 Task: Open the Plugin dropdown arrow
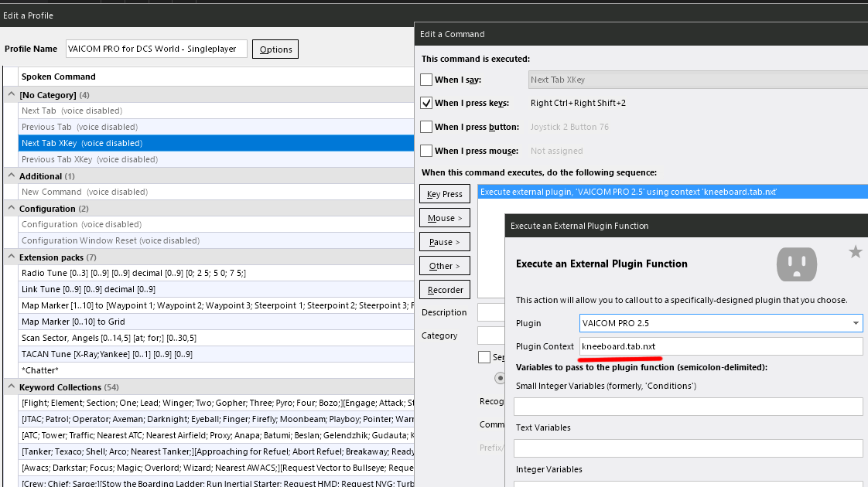[x=856, y=323]
